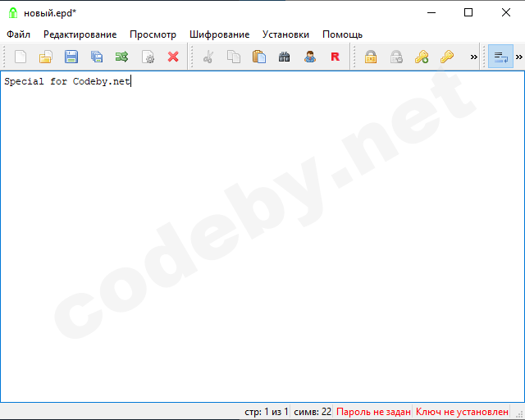The height and width of the screenshot is (420, 525).
Task: Maximize the новый.epd window
Action: click(468, 13)
